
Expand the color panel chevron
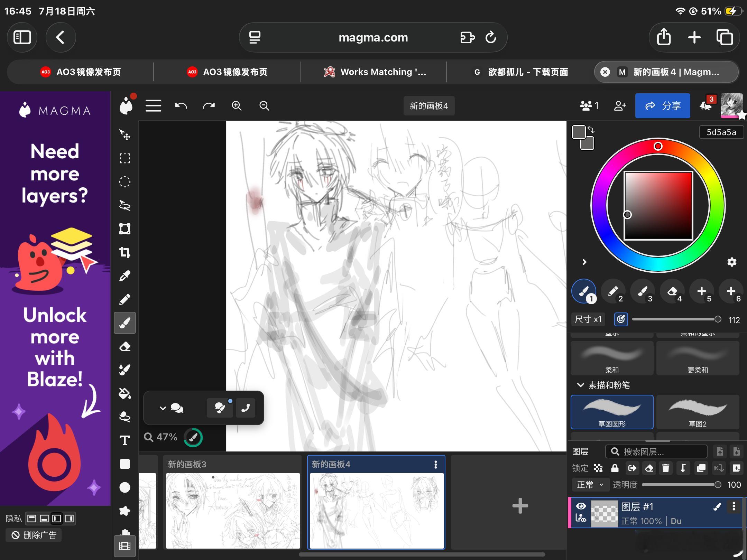(x=584, y=262)
